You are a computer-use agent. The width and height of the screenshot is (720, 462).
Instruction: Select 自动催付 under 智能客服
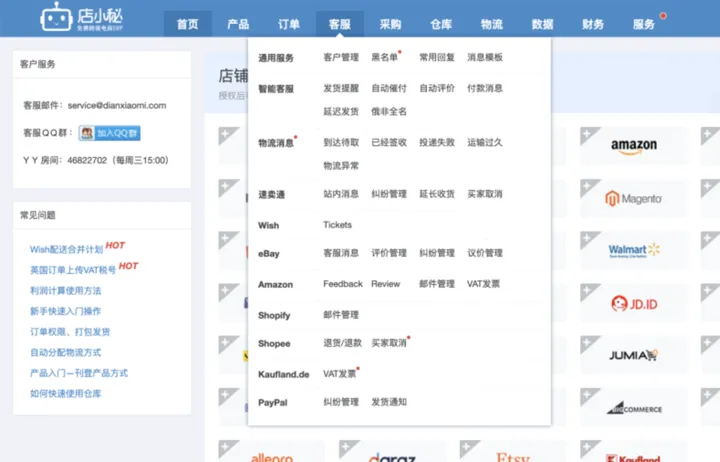[389, 88]
